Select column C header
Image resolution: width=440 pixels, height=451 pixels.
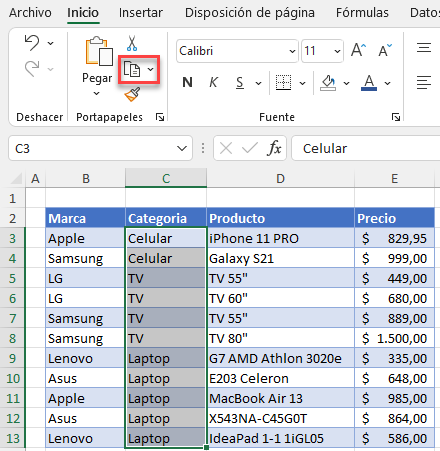coord(166,179)
